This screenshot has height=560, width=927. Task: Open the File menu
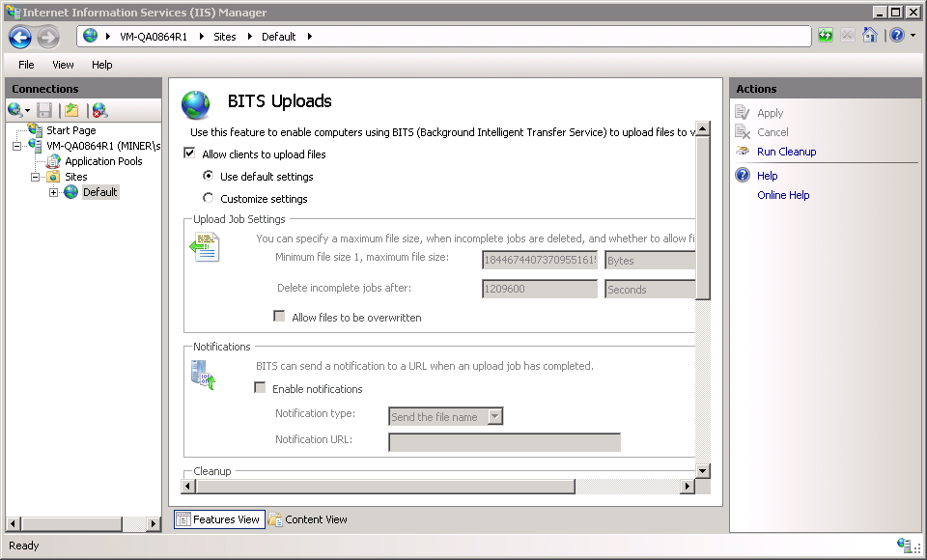[x=26, y=65]
